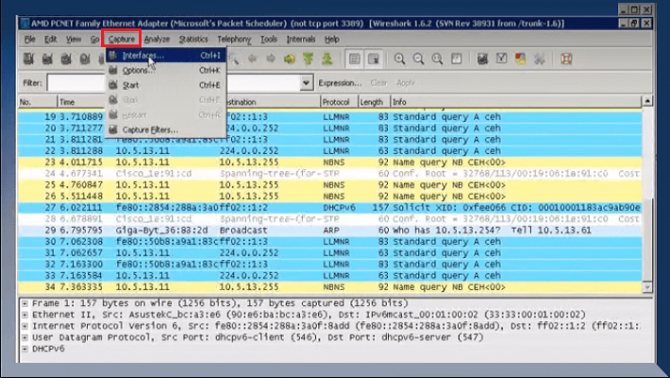Click the List capture interfaces toolbar icon
Screen dimensions: 670x378
(x=29, y=59)
